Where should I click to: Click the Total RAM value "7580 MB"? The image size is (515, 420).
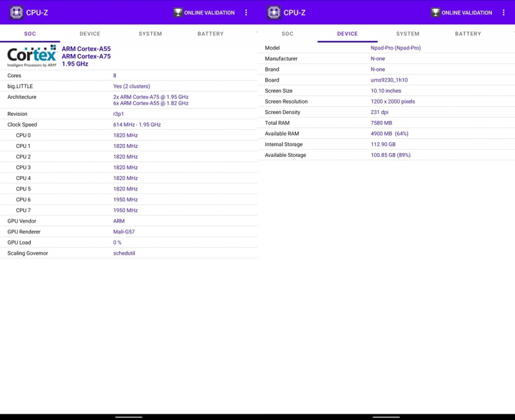click(x=381, y=123)
